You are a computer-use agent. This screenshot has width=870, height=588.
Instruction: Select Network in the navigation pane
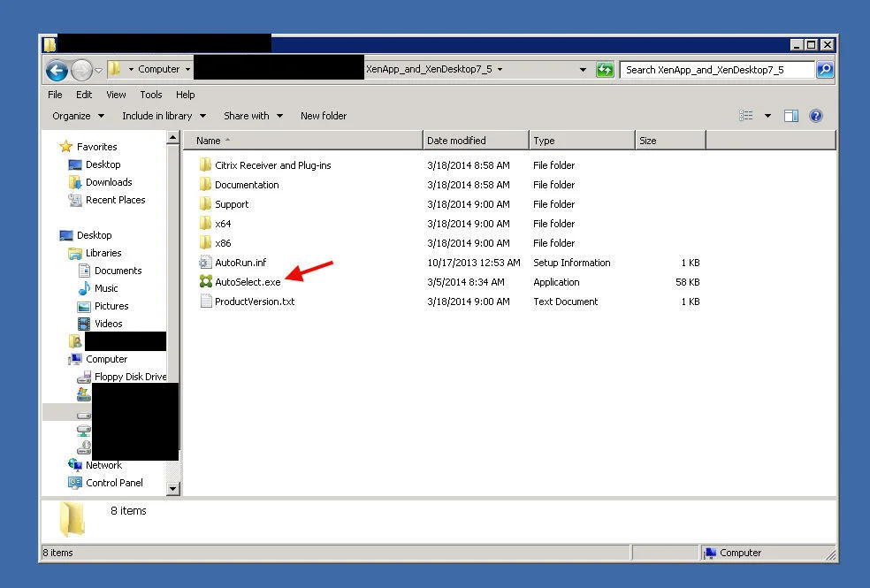(103, 465)
